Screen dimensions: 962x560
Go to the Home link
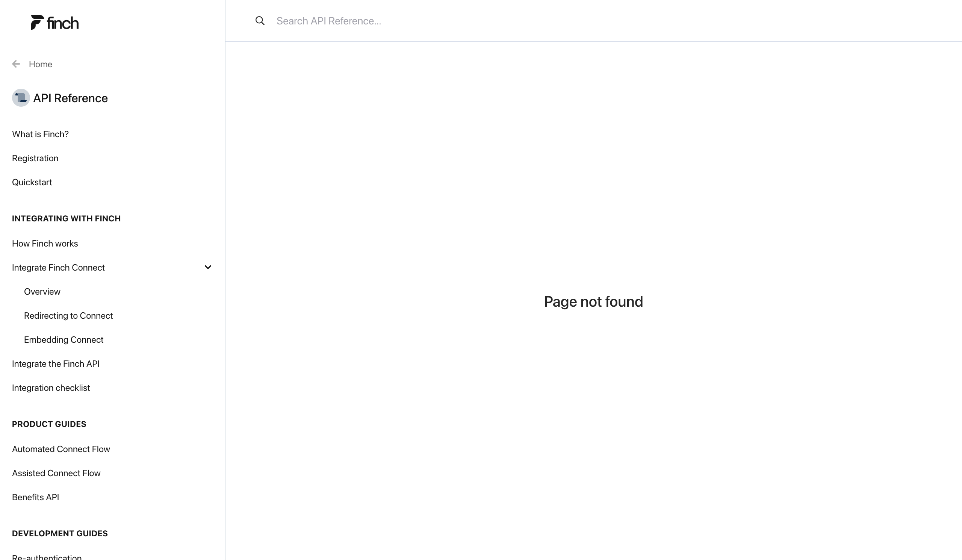coord(41,64)
